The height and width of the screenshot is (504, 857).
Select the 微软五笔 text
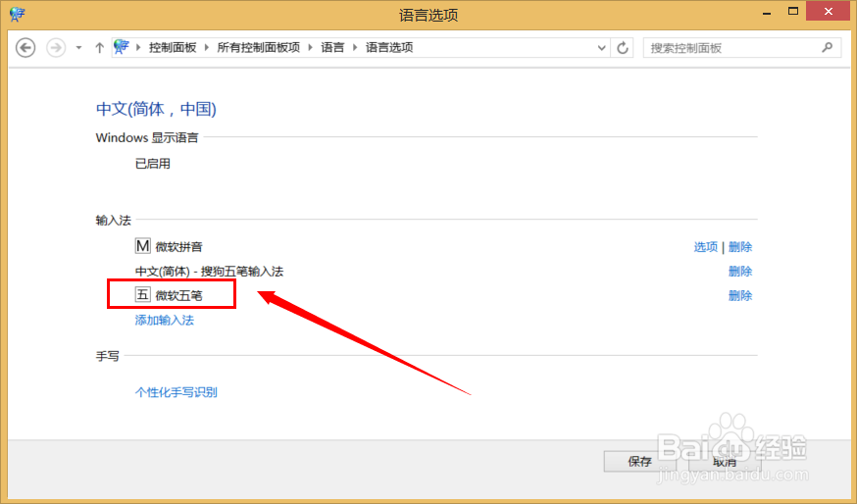click(x=178, y=296)
